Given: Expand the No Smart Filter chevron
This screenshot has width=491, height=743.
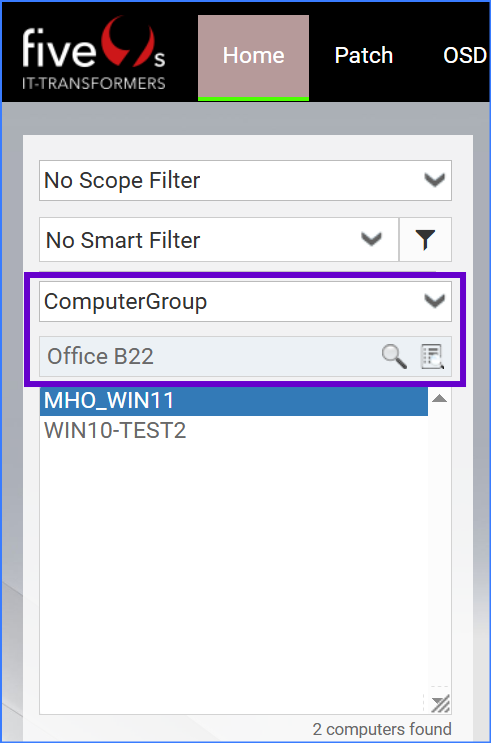Looking at the screenshot, I should pyautogui.click(x=371, y=239).
